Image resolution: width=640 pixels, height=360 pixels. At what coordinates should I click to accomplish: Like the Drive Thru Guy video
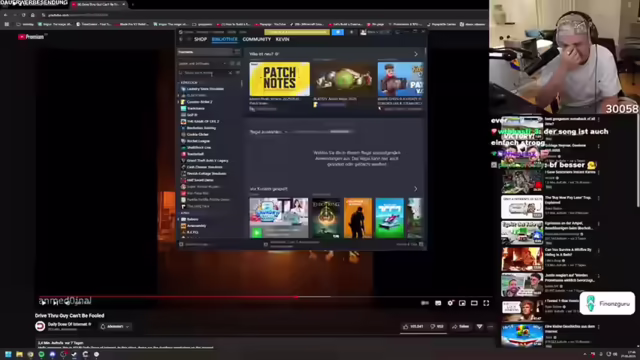(x=413, y=327)
